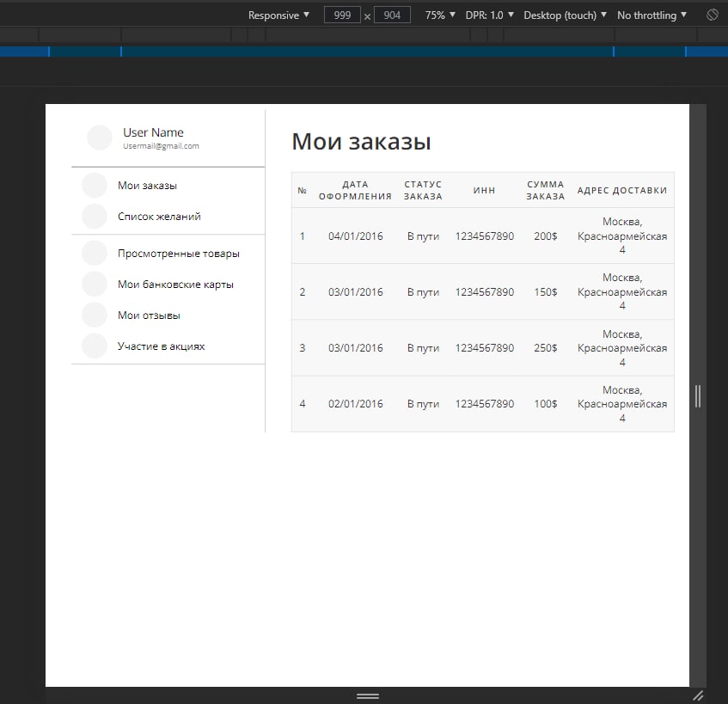Screen dimensions: 728x704
Task: Click the delivery address of order 1
Action: (x=622, y=236)
